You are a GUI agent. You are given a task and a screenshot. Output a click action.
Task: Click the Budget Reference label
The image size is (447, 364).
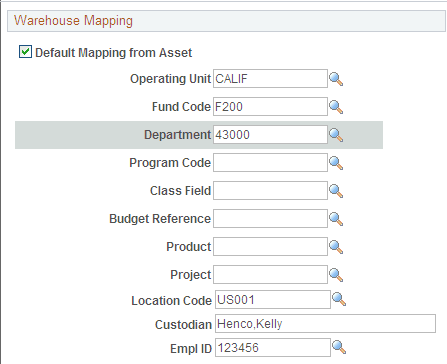tap(160, 219)
